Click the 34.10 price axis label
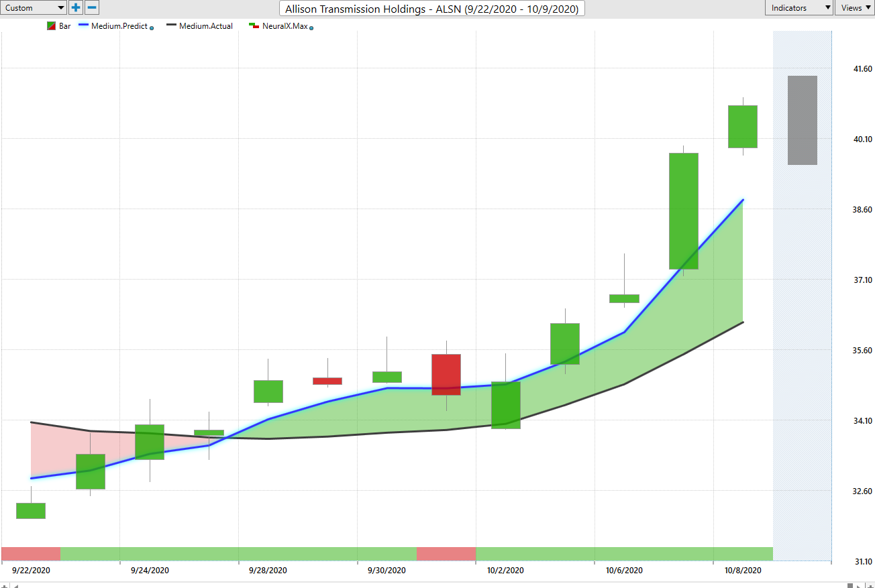 (x=862, y=421)
